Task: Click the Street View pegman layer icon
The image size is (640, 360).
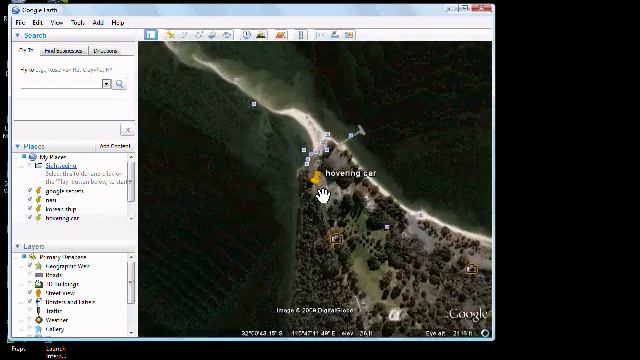Action: [x=38, y=293]
